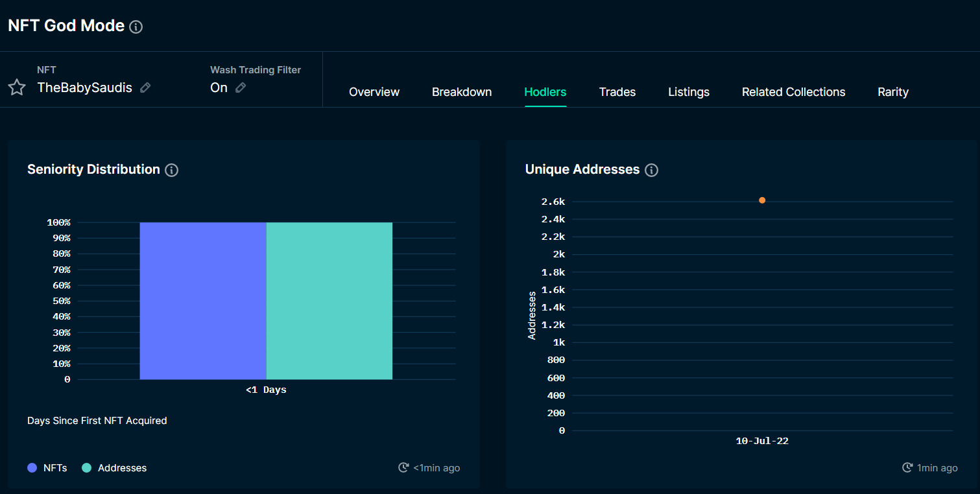Click the '<1min ago' timestamp text
980x494 pixels.
pyautogui.click(x=437, y=467)
